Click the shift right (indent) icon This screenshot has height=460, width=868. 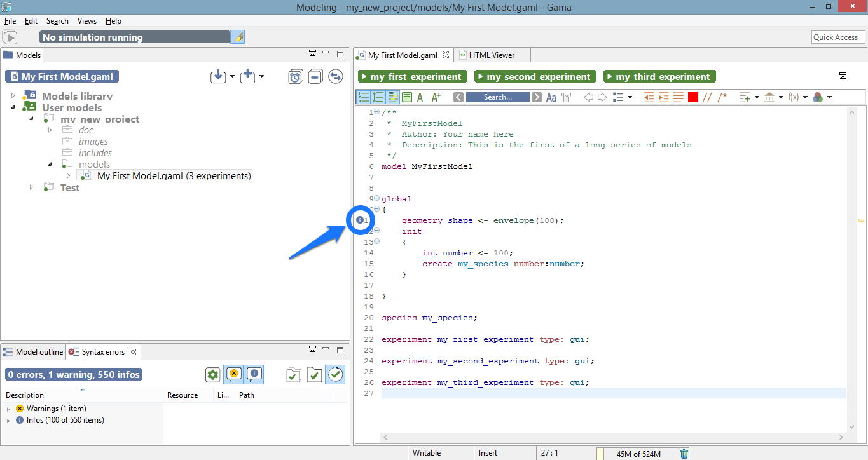663,97
